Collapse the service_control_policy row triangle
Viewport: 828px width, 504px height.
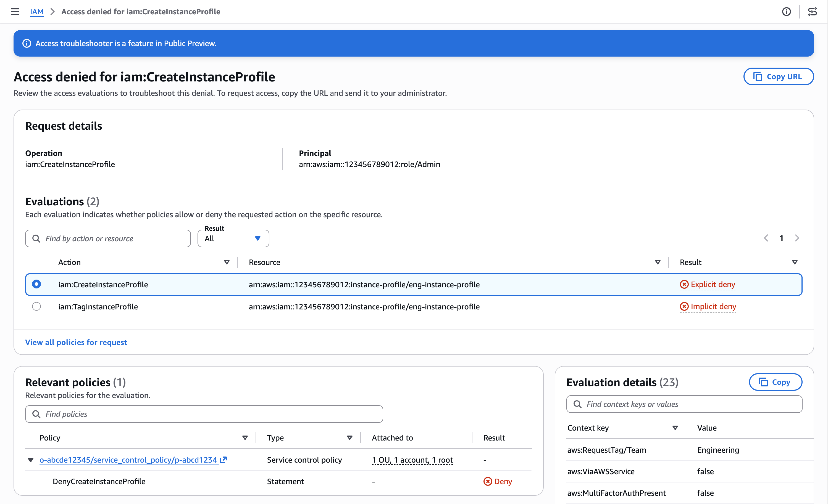[x=31, y=460]
